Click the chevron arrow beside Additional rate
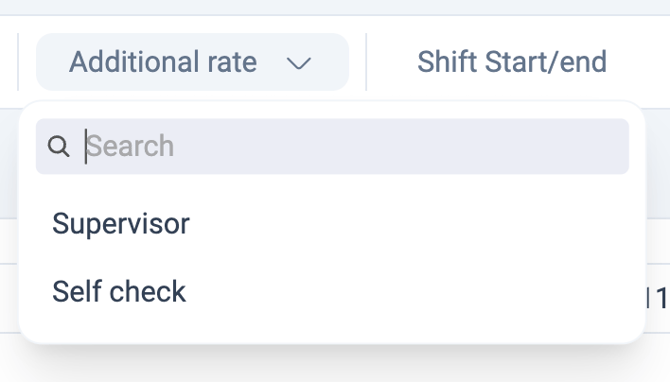Image resolution: width=670 pixels, height=382 pixels. coord(299,64)
